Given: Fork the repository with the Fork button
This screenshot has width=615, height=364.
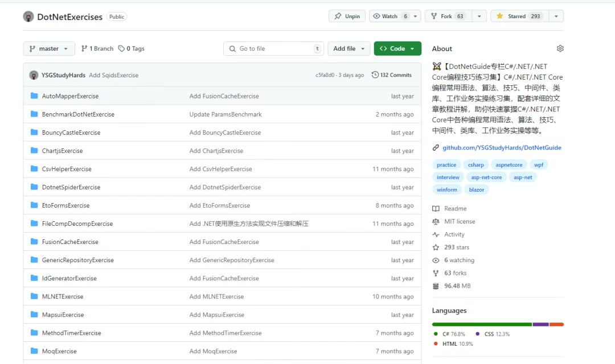Looking at the screenshot, I should 448,16.
